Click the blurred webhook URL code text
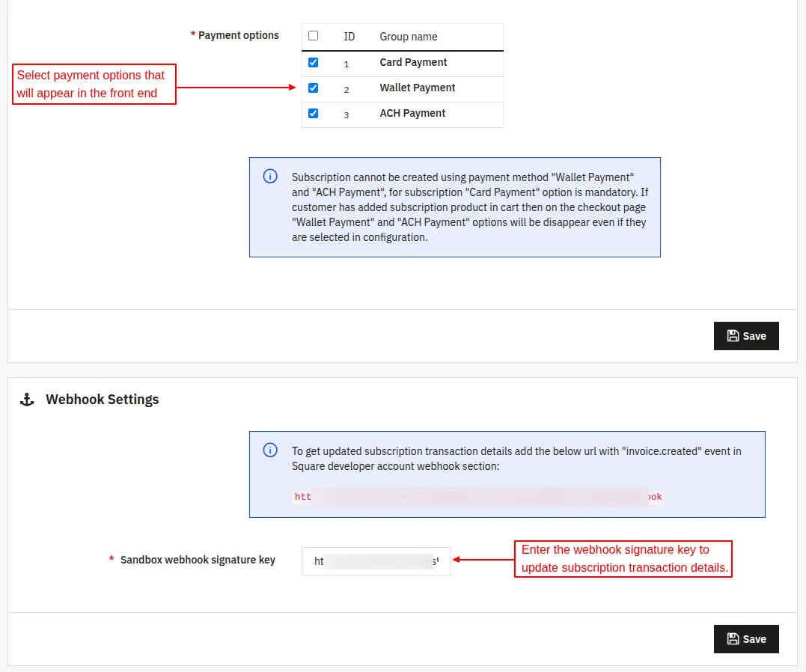The width and height of the screenshot is (806, 672). pyautogui.click(x=478, y=497)
